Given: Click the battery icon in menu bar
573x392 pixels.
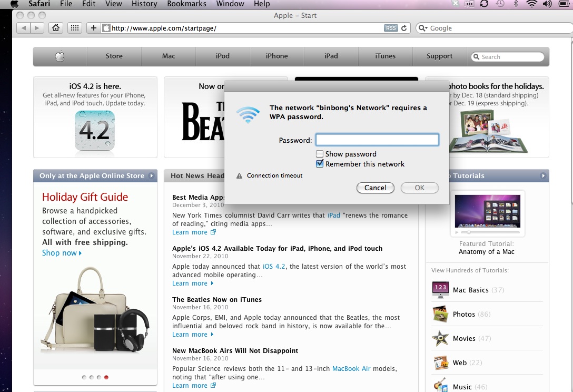Looking at the screenshot, I should [565, 4].
